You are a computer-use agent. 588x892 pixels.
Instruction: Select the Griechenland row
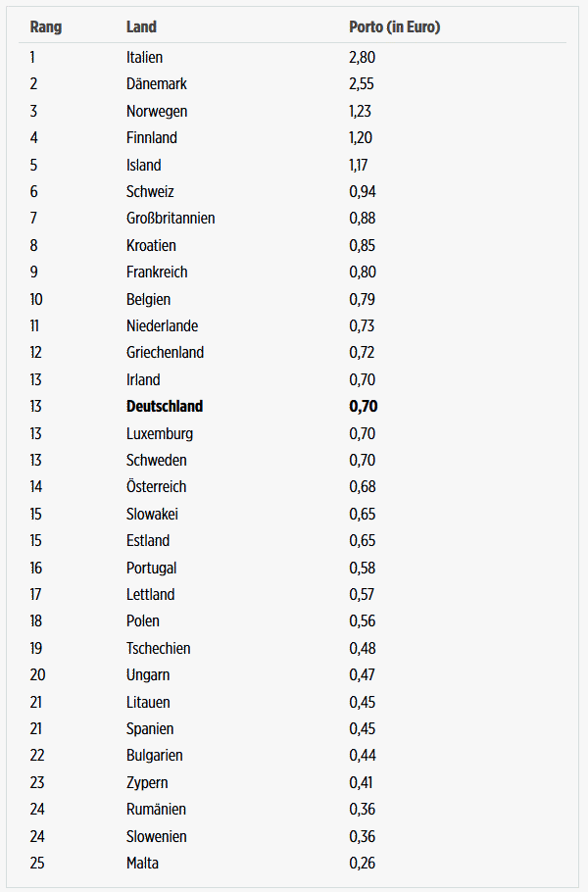(x=292, y=352)
